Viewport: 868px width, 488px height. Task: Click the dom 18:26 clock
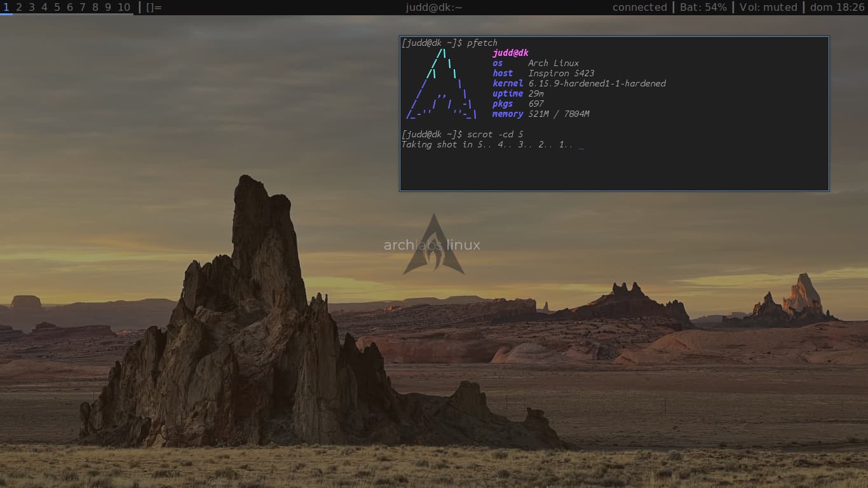point(837,8)
